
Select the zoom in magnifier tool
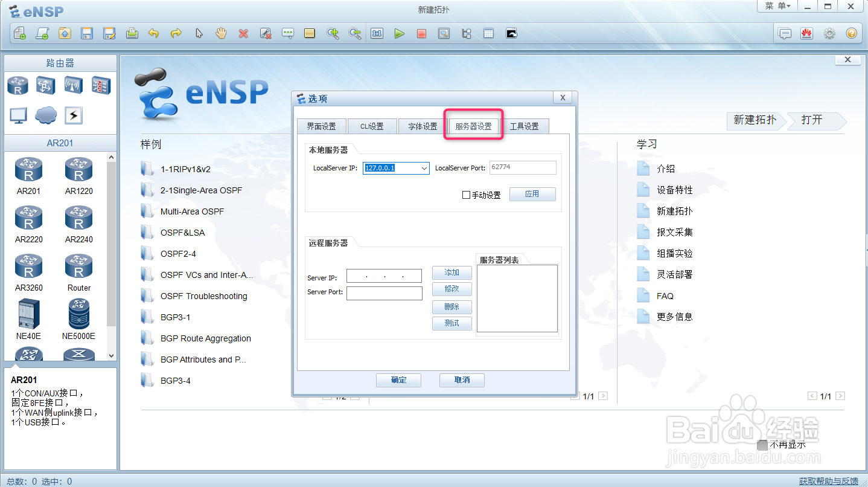point(333,33)
